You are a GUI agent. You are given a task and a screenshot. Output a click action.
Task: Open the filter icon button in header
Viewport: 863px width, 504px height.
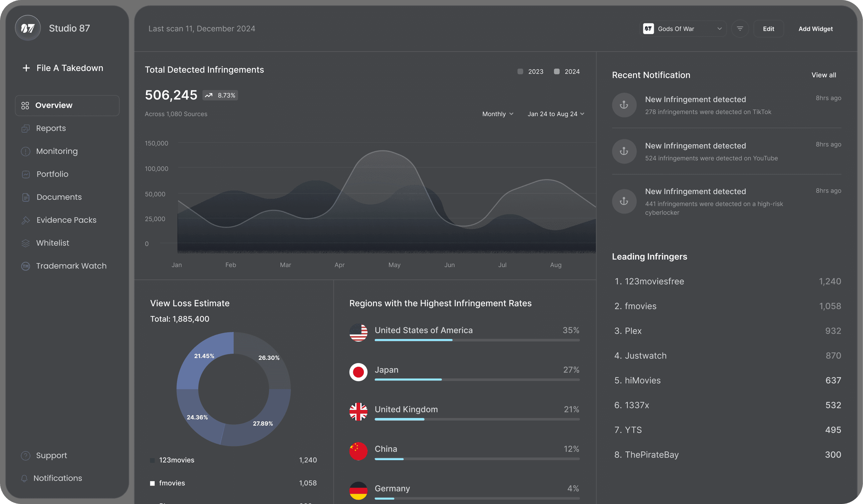click(740, 29)
